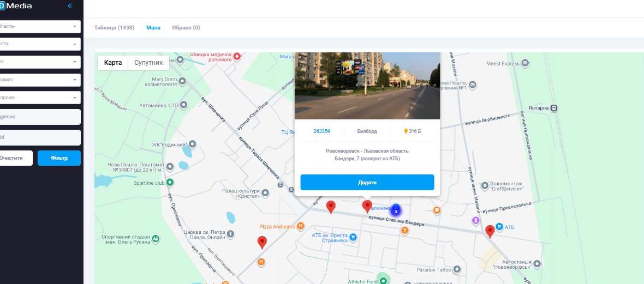Click Pizza Andreano restaurant icon
The width and height of the screenshot is (644, 284).
click(301, 226)
